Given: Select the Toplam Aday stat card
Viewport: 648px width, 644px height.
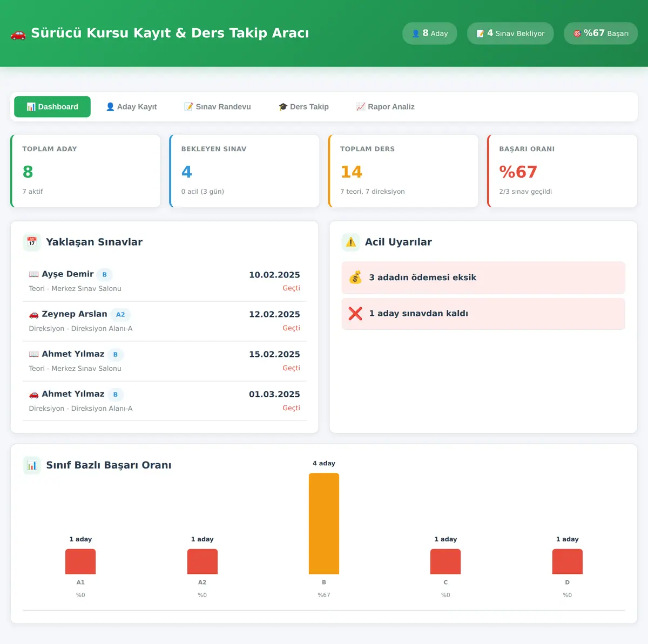Looking at the screenshot, I should click(86, 171).
